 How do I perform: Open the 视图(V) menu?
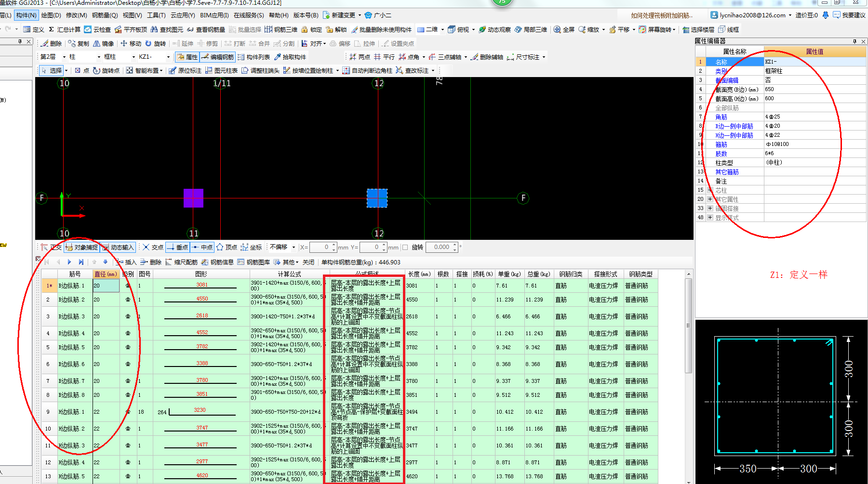(132, 15)
